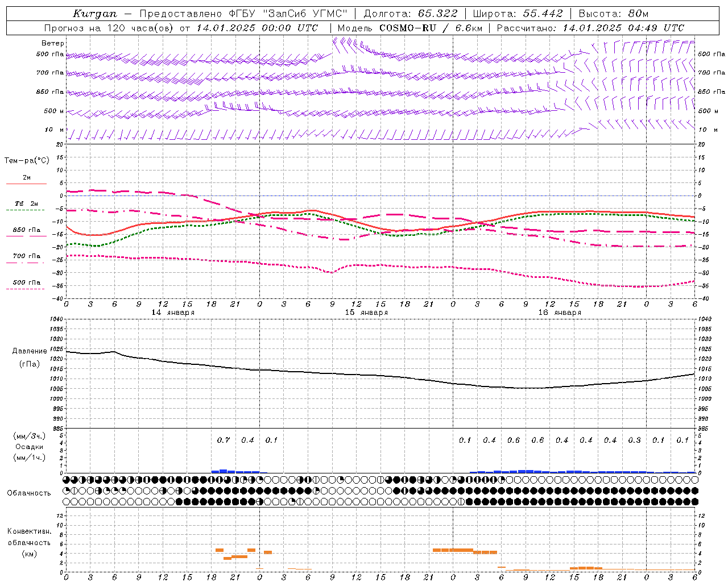Select the 10 м wind level label on left
The height and width of the screenshot is (582, 728).
pyautogui.click(x=55, y=130)
